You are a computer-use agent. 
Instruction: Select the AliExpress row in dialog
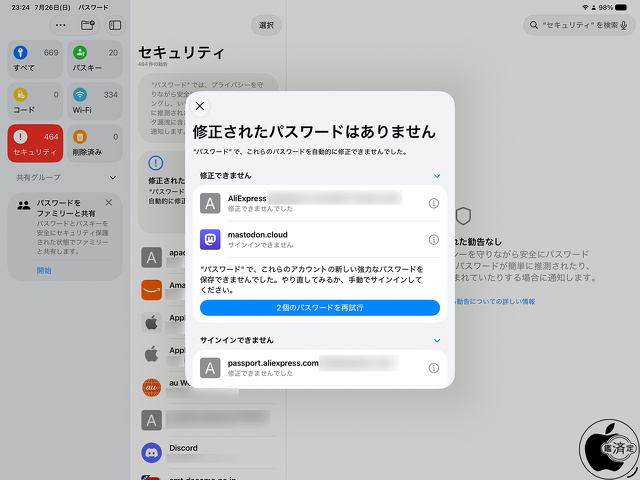pyautogui.click(x=320, y=203)
